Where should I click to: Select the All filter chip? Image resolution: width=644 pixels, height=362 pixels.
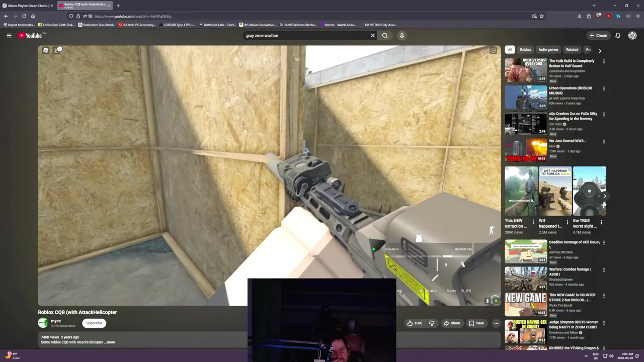[510, 50]
